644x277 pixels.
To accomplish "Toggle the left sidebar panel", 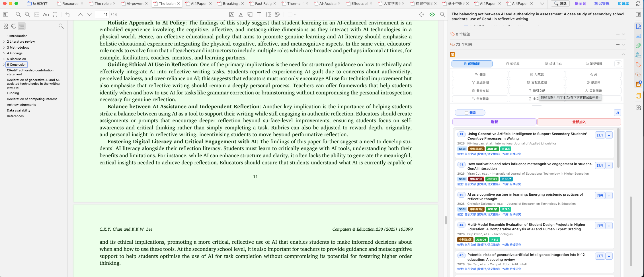I will pos(6,15).
